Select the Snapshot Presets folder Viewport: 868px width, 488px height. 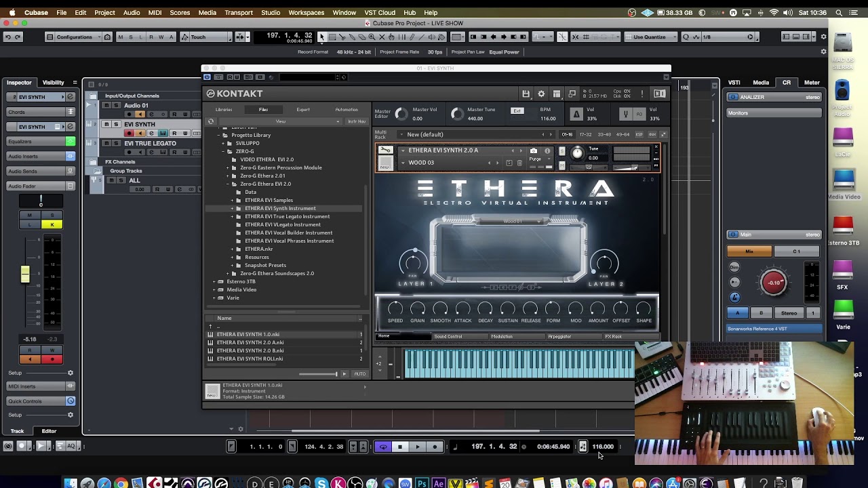265,265
